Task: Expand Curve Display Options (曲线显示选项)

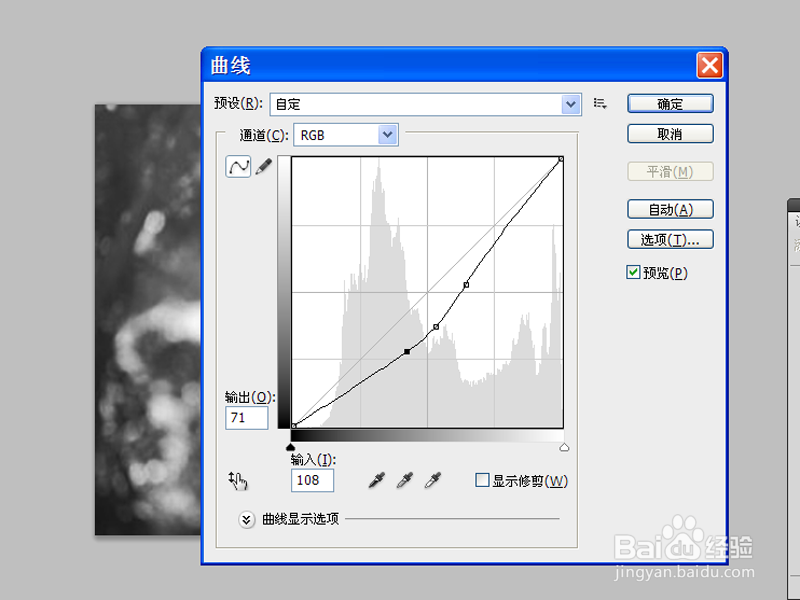Action: pos(246,520)
